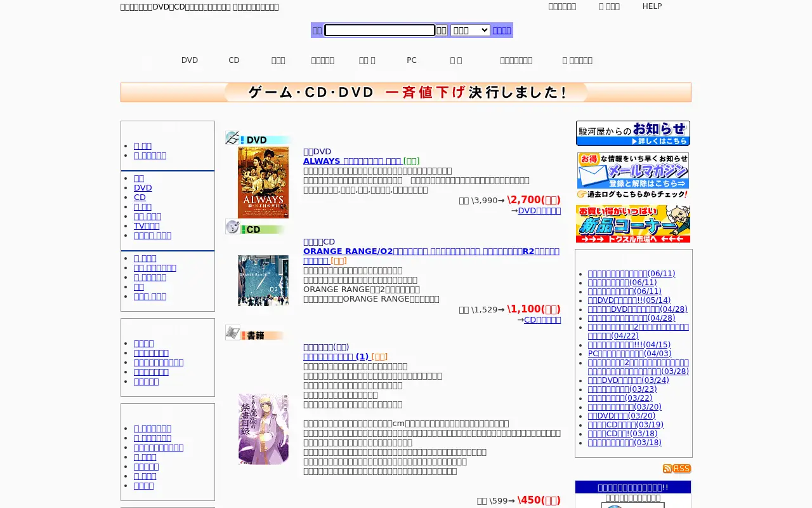
Task: Open the ALWAYS DVD title link
Action: (352, 161)
